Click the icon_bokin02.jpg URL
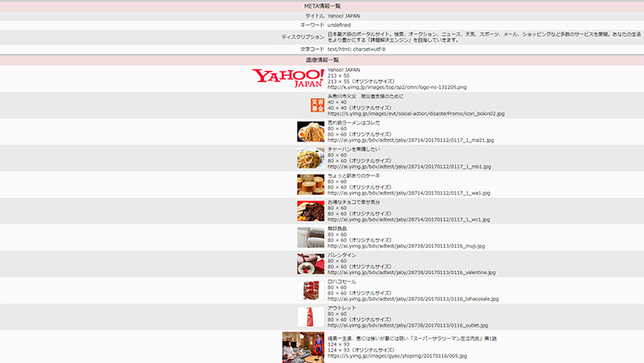Image resolution: width=644 pixels, height=363 pixels. pos(416,113)
